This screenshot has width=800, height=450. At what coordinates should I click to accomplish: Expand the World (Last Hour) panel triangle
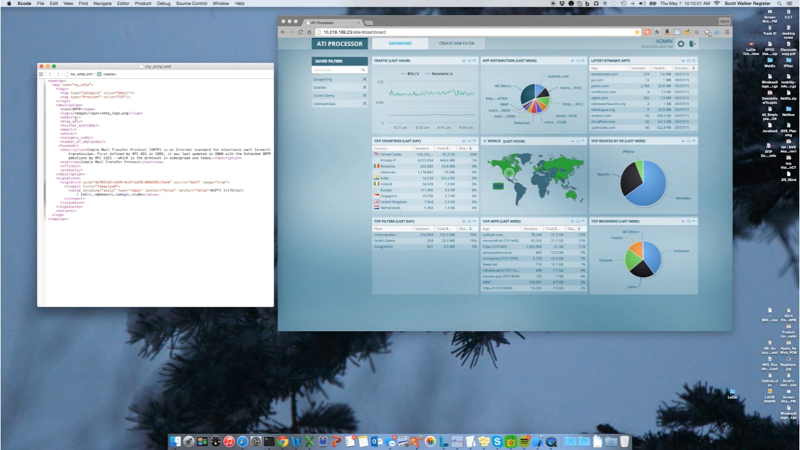pos(484,141)
